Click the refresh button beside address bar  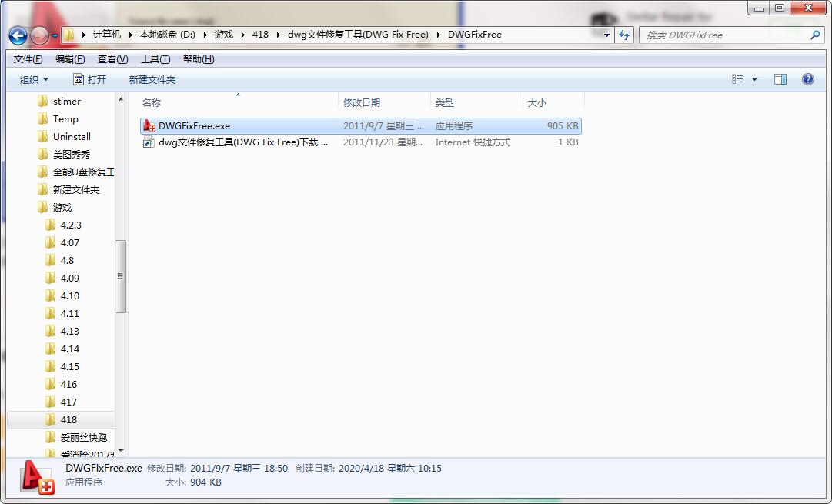click(624, 35)
